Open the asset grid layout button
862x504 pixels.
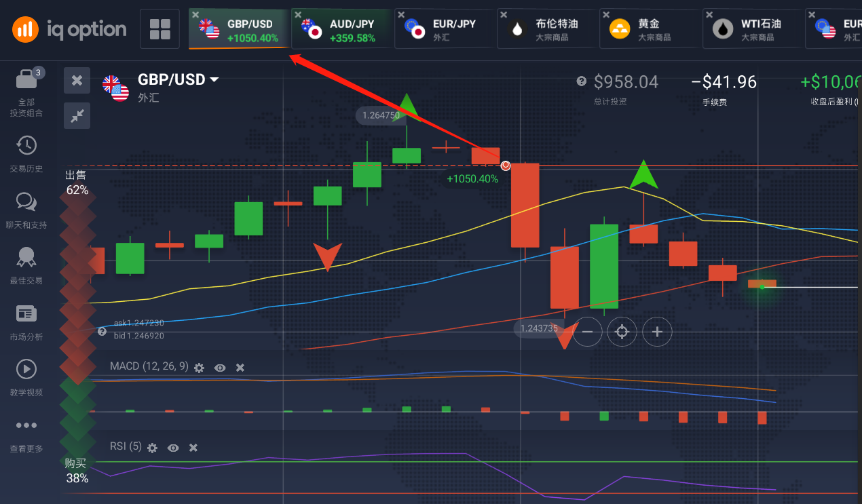tap(160, 29)
